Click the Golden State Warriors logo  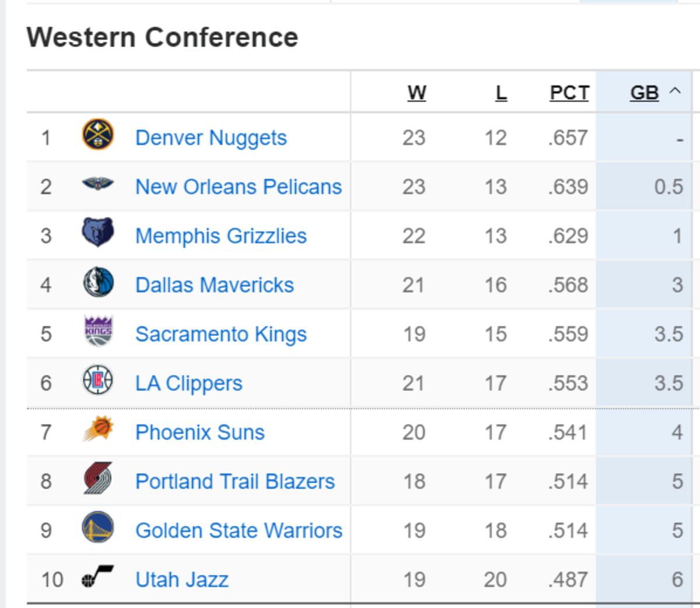tap(97, 528)
